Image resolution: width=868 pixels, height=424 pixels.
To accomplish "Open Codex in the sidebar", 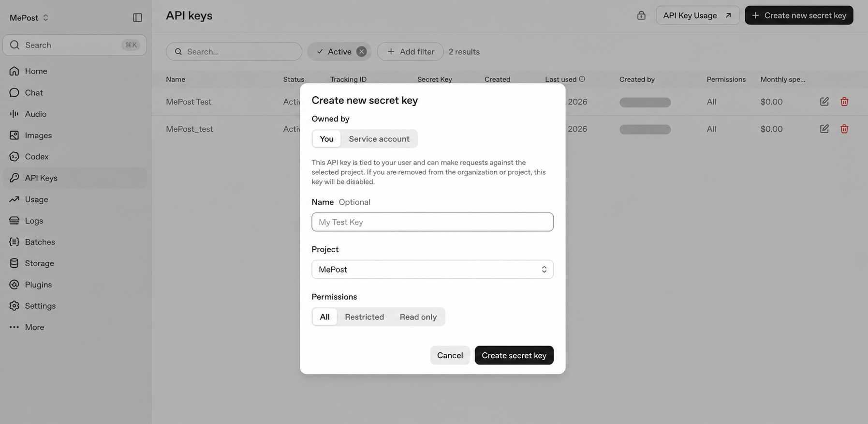I will point(75,156).
